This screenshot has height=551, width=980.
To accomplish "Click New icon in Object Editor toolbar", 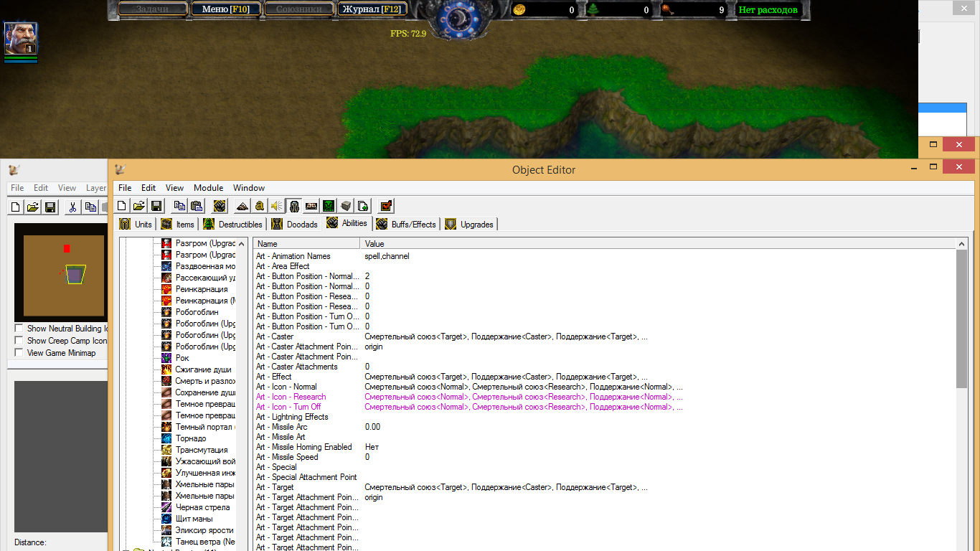I will (123, 206).
